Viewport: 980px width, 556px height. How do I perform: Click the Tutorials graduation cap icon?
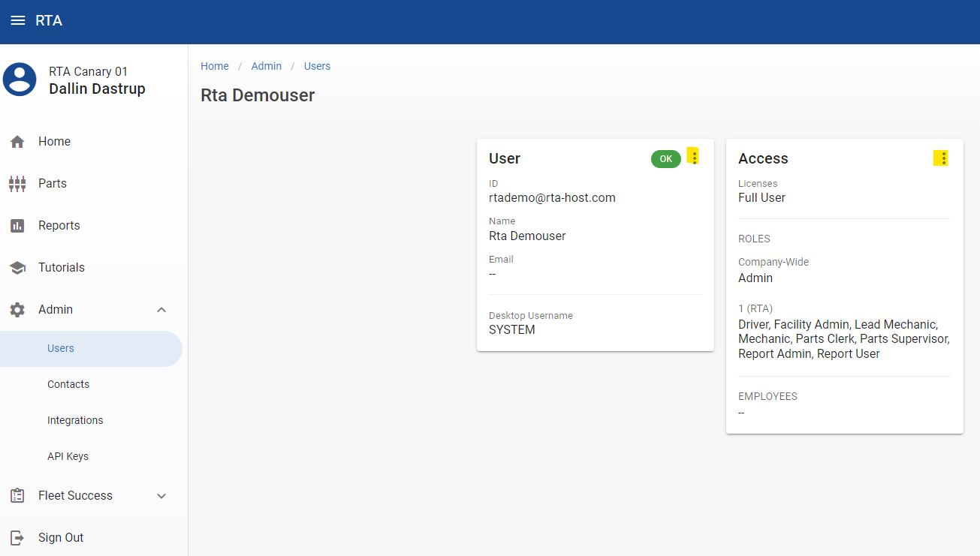pos(17,268)
